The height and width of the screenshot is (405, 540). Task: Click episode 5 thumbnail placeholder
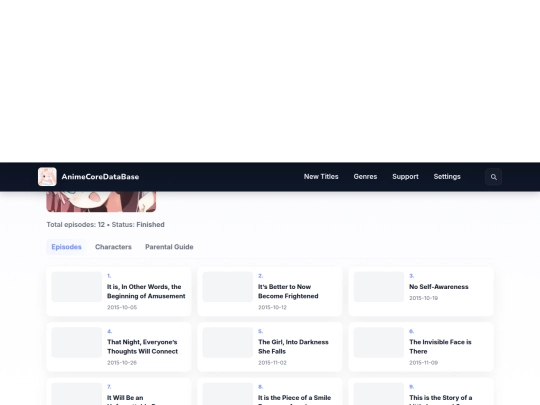pyautogui.click(x=228, y=342)
